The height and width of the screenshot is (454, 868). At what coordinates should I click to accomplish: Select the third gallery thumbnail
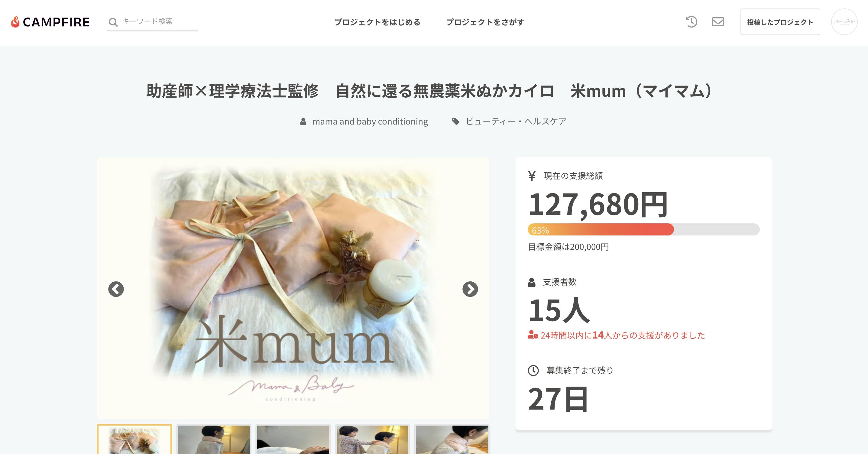pos(293,439)
